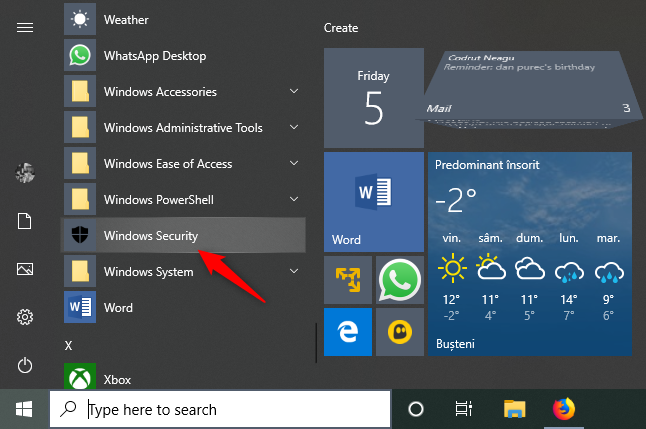Screen dimensions: 646x429
Task: Click the app list scrollbar
Action: (316, 342)
